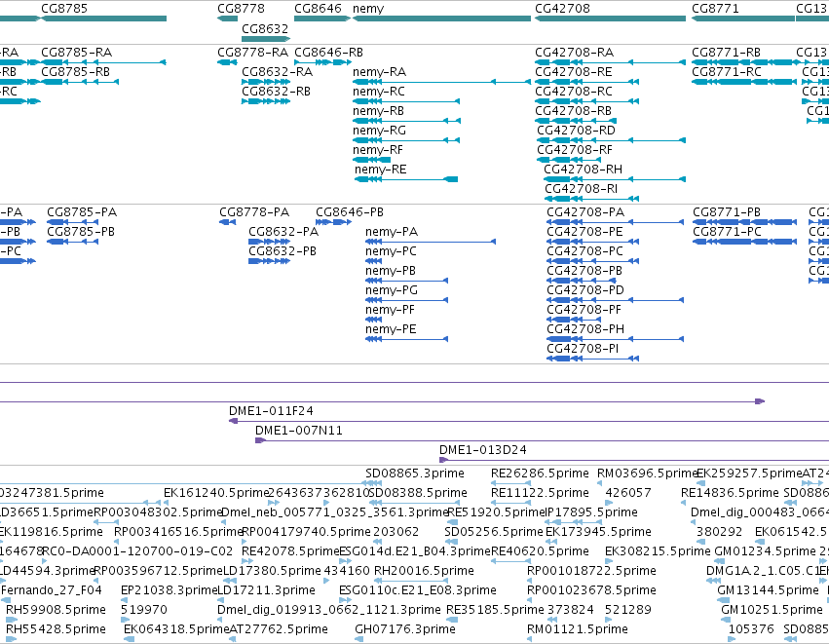The image size is (829, 644).
Task: Click the CG8632-PB protein label
Action: (283, 251)
